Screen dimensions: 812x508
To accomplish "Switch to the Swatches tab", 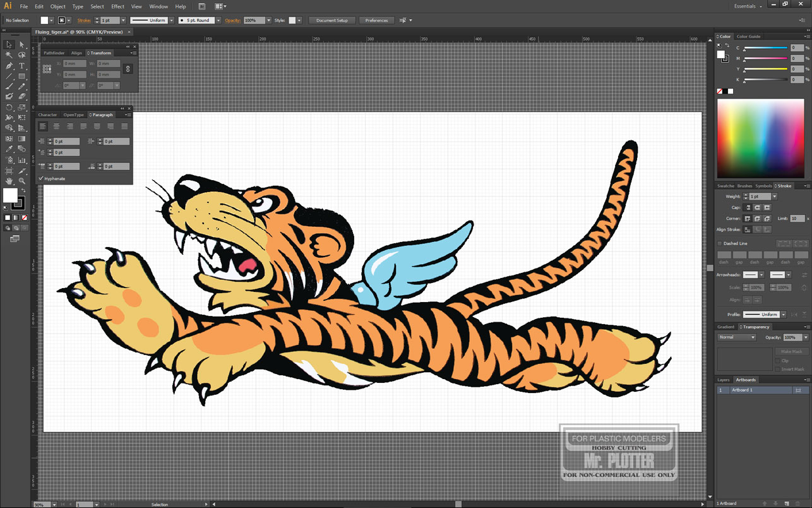I will [725, 186].
